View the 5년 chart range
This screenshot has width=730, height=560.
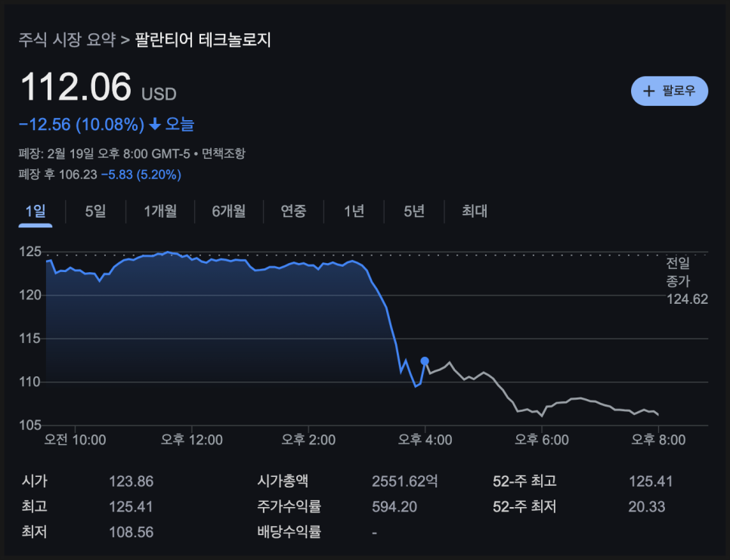click(414, 212)
